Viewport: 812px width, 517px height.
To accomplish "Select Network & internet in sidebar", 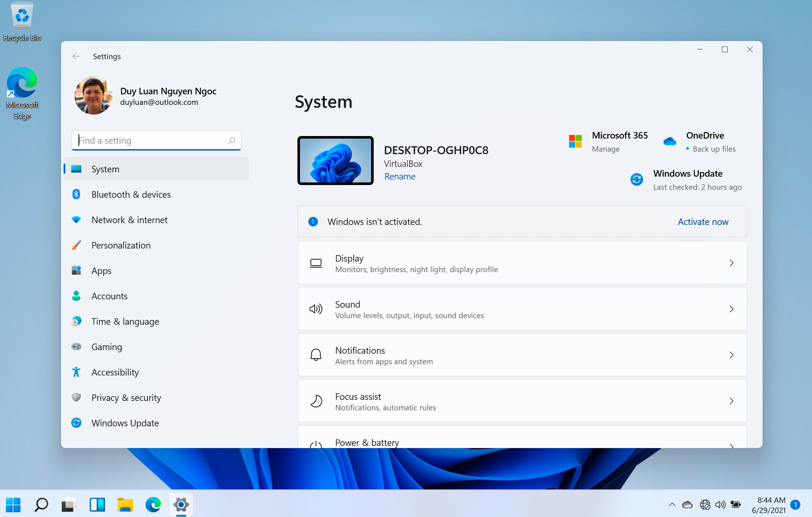I will pos(129,220).
